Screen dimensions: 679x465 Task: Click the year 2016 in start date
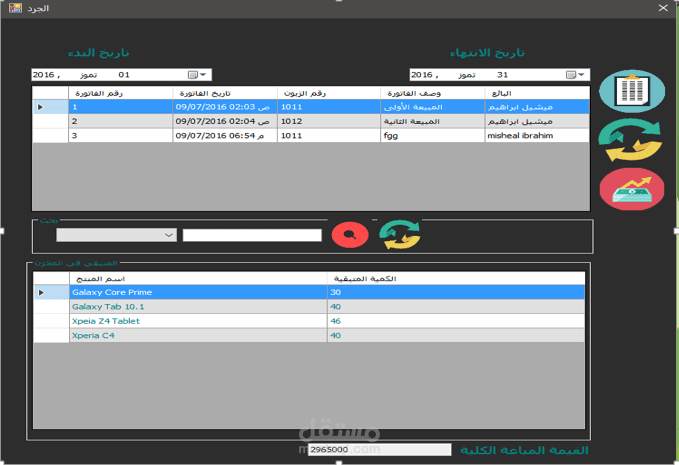pyautogui.click(x=44, y=75)
